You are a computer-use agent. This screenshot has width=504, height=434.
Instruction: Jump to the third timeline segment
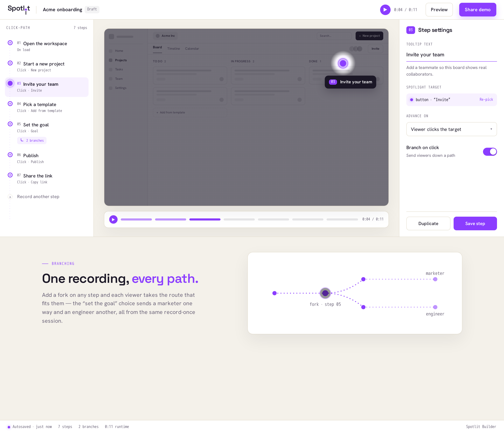(x=205, y=219)
